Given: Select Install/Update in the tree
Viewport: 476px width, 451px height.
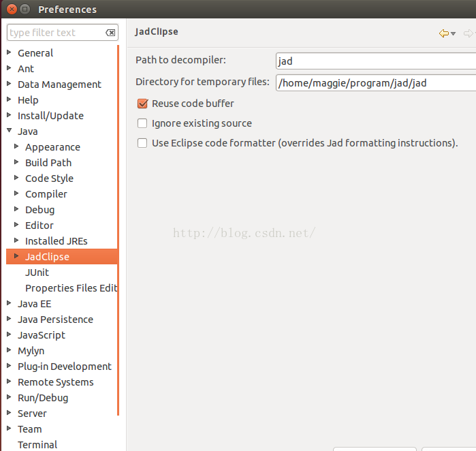Looking at the screenshot, I should pos(50,116).
